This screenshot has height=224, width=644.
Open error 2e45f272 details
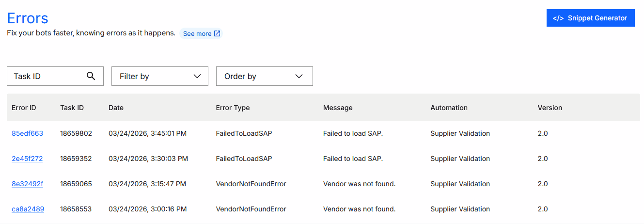27,159
